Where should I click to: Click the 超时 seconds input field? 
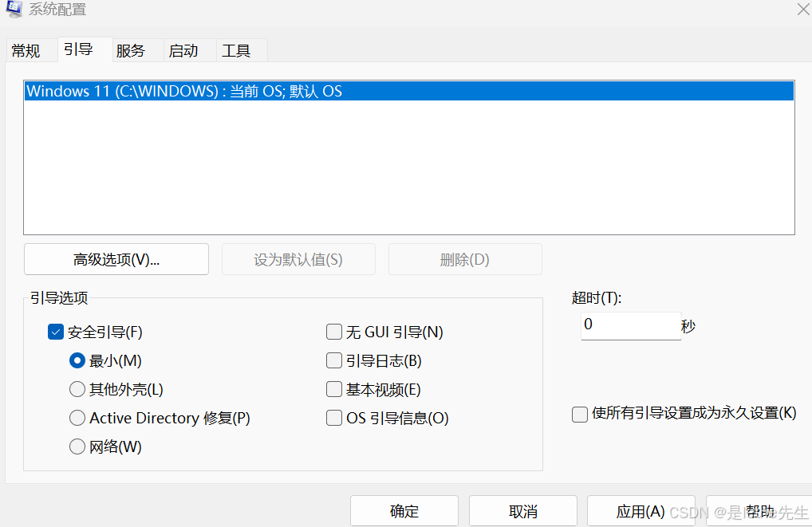(631, 325)
